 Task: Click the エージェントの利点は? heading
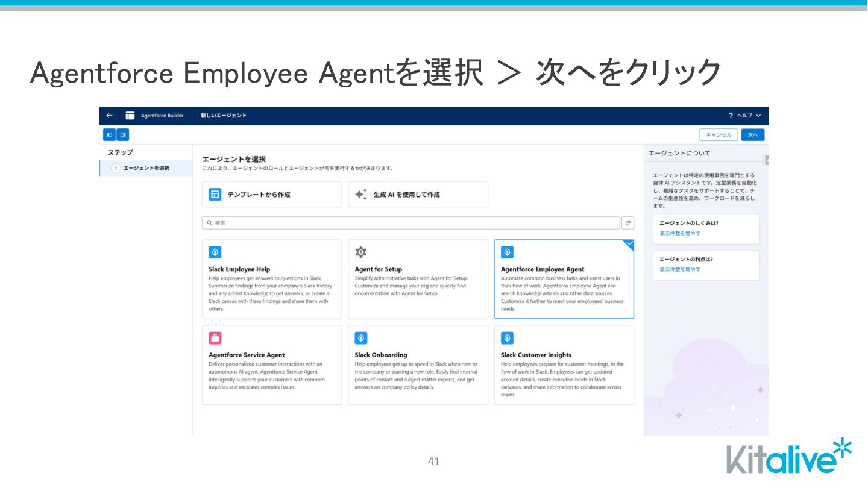click(x=686, y=260)
